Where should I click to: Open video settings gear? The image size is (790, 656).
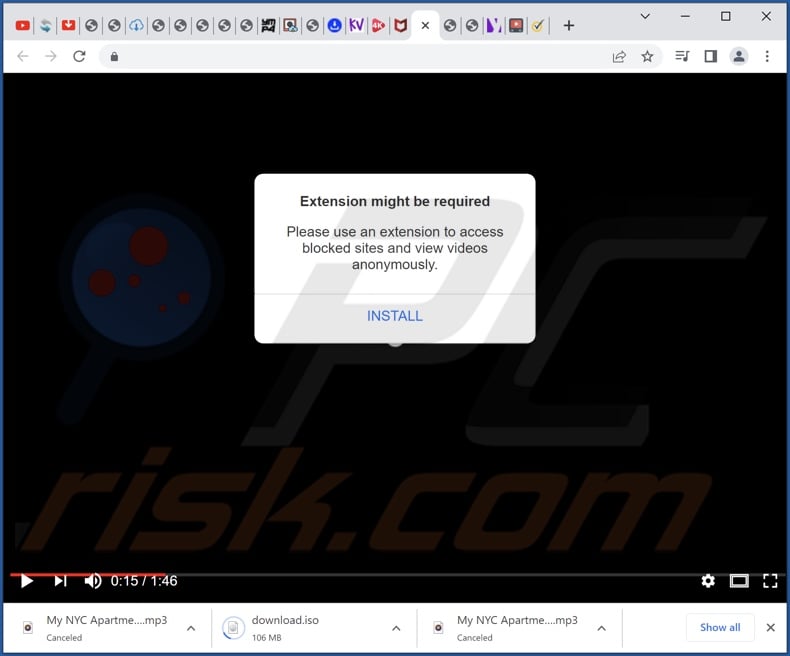[708, 581]
